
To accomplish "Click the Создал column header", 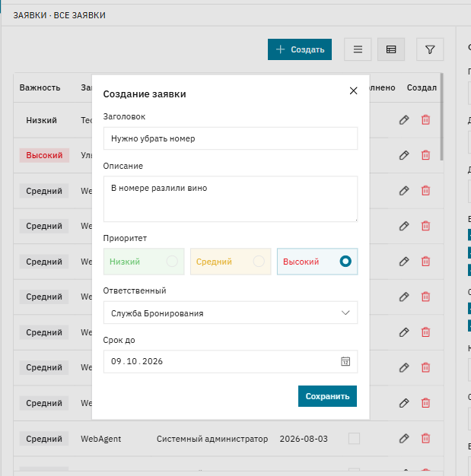I will click(422, 87).
